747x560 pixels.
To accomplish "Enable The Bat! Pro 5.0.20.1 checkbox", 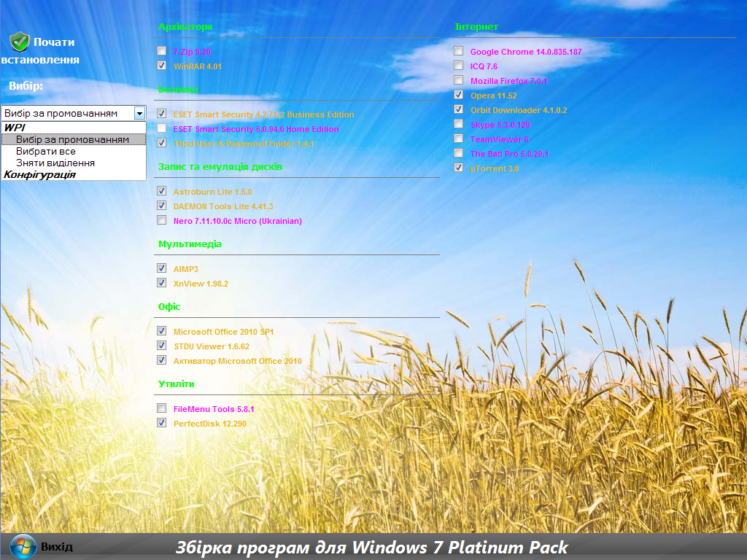I will (458, 153).
